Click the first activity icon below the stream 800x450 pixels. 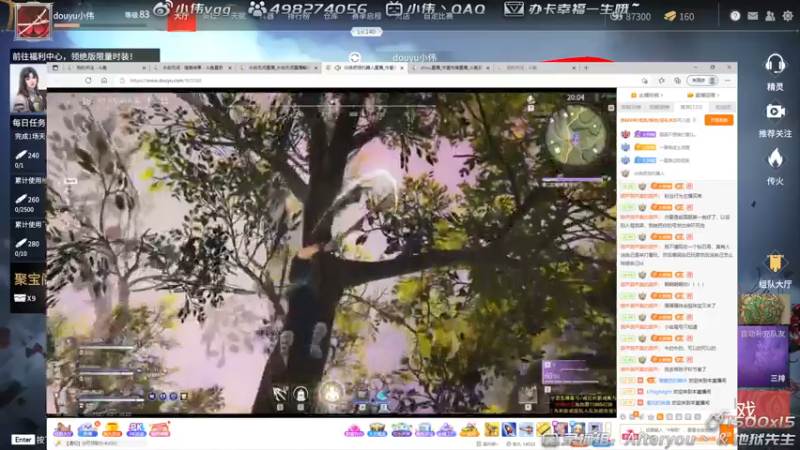click(x=63, y=430)
